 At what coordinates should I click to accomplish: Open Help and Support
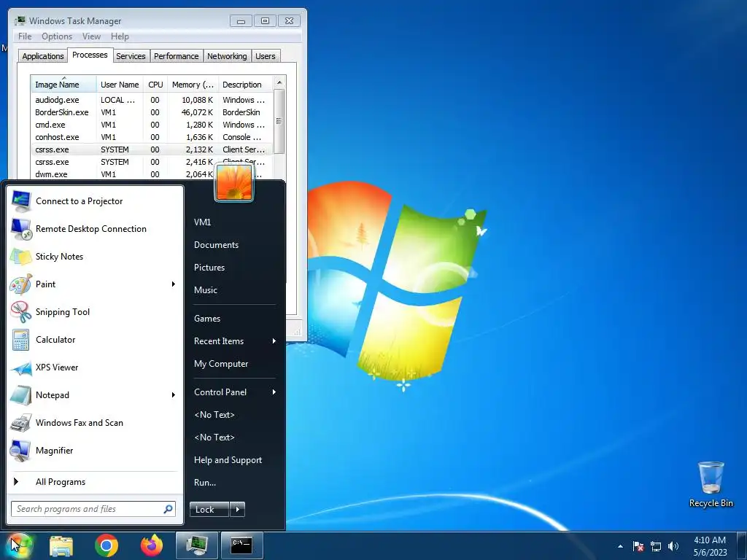(x=228, y=460)
